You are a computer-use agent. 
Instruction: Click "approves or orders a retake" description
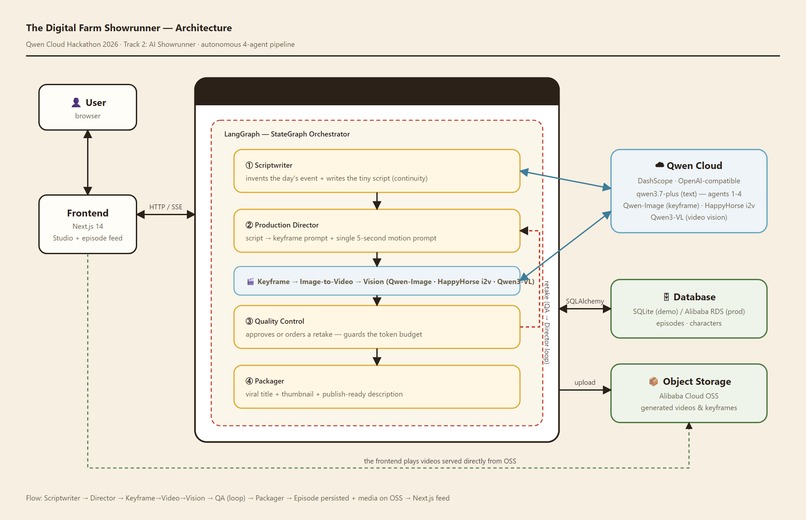pyautogui.click(x=334, y=334)
